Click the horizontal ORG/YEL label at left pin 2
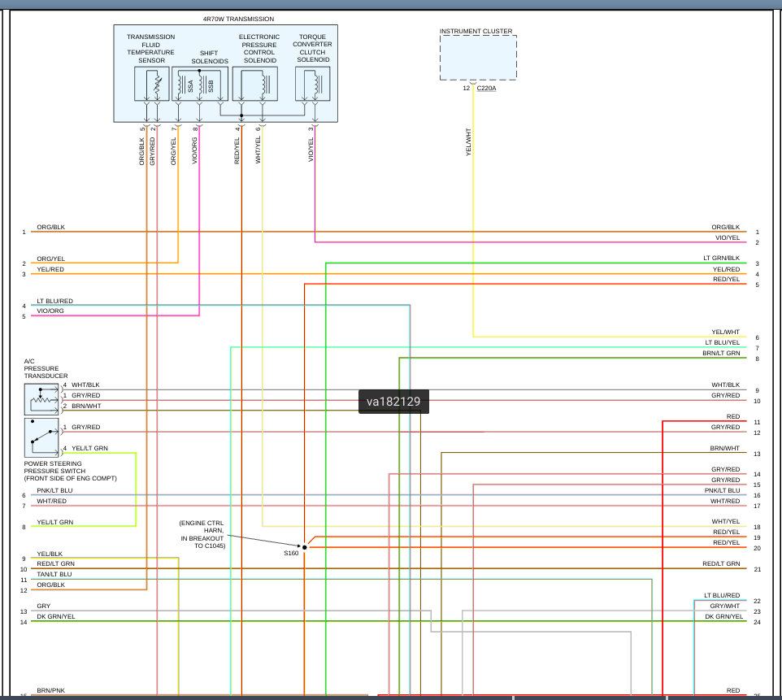The image size is (782, 700). pyautogui.click(x=51, y=259)
